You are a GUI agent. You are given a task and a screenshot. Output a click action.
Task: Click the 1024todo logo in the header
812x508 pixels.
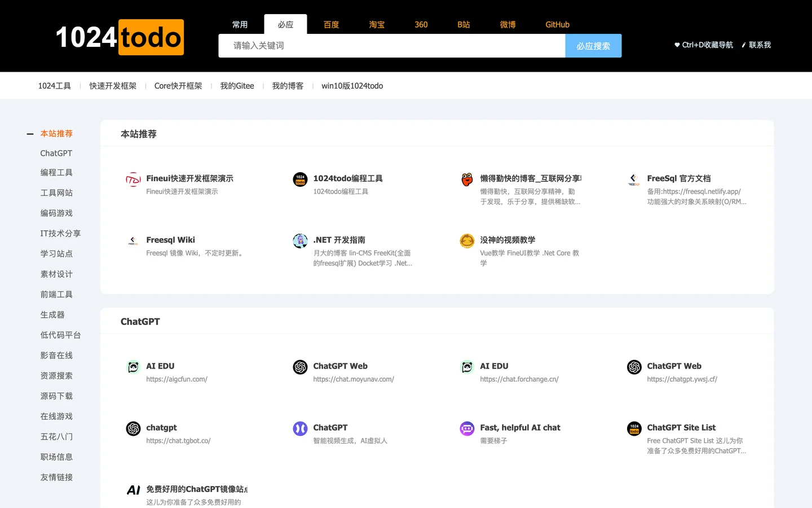click(x=120, y=37)
